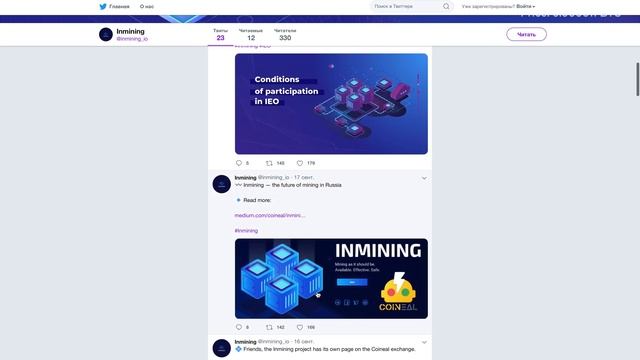The height and width of the screenshot is (360, 640).
Task: Open the Inmining profile name link
Action: (130, 31)
